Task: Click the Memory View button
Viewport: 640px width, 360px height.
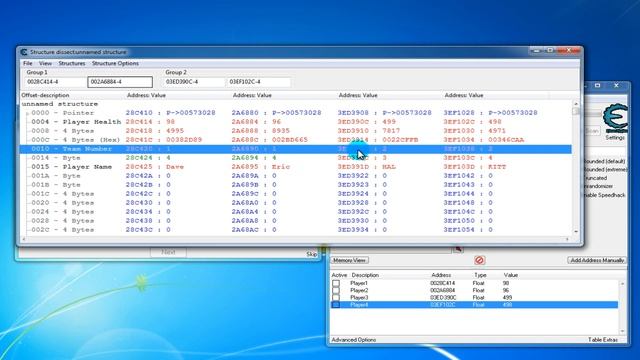Action: click(349, 260)
